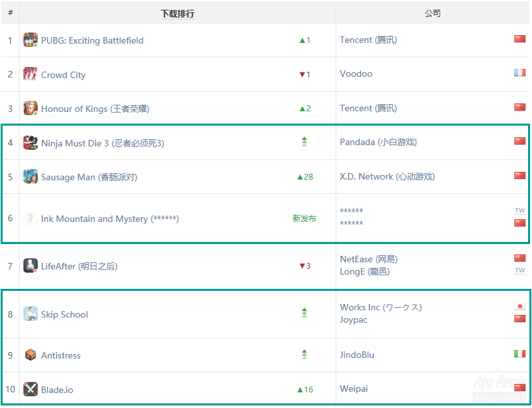Image resolution: width=532 pixels, height=408 pixels.
Task: Open Honour of Kings (王者荣耀) link
Action: pos(95,109)
